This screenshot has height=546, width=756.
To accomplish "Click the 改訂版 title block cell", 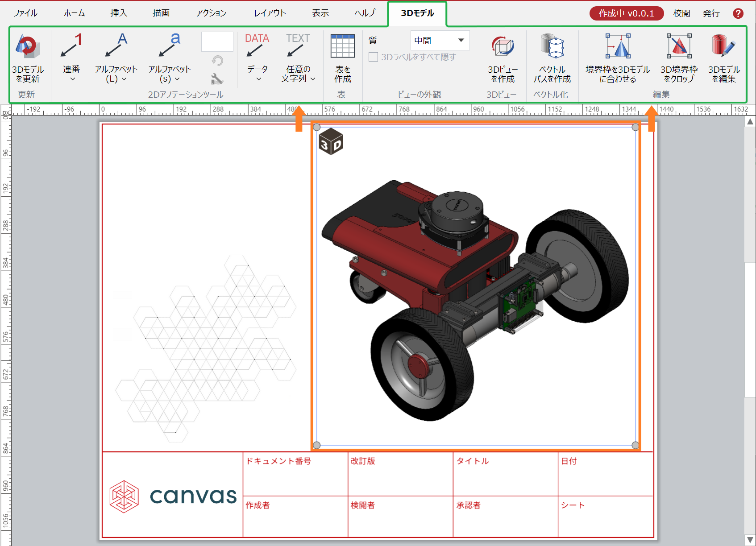I will tap(400, 474).
